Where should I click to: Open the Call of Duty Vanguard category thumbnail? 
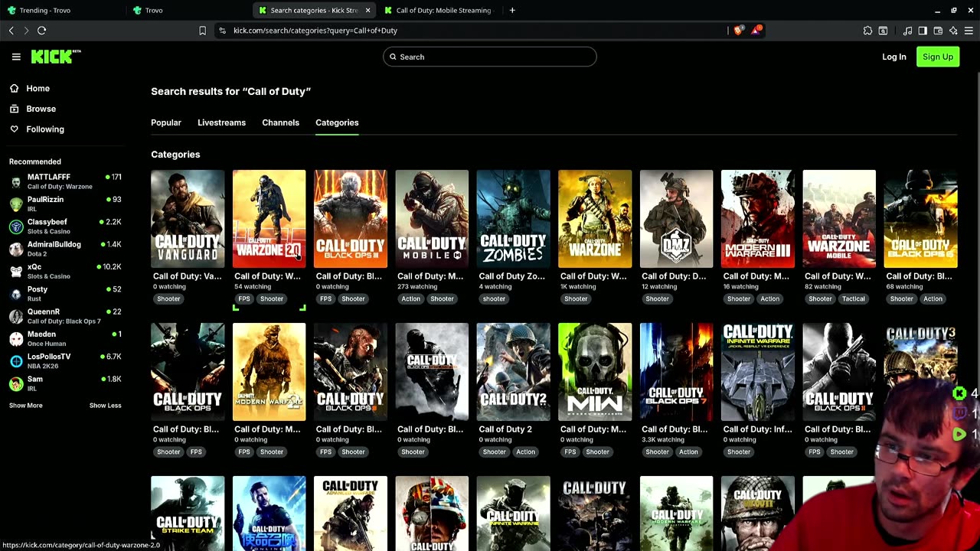tap(188, 219)
